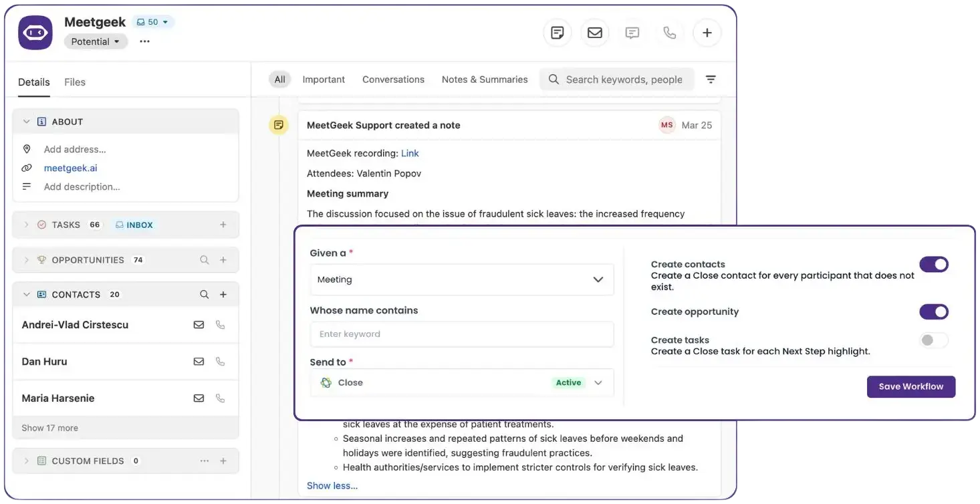Click Add address field
The image size is (980, 504).
(x=75, y=150)
